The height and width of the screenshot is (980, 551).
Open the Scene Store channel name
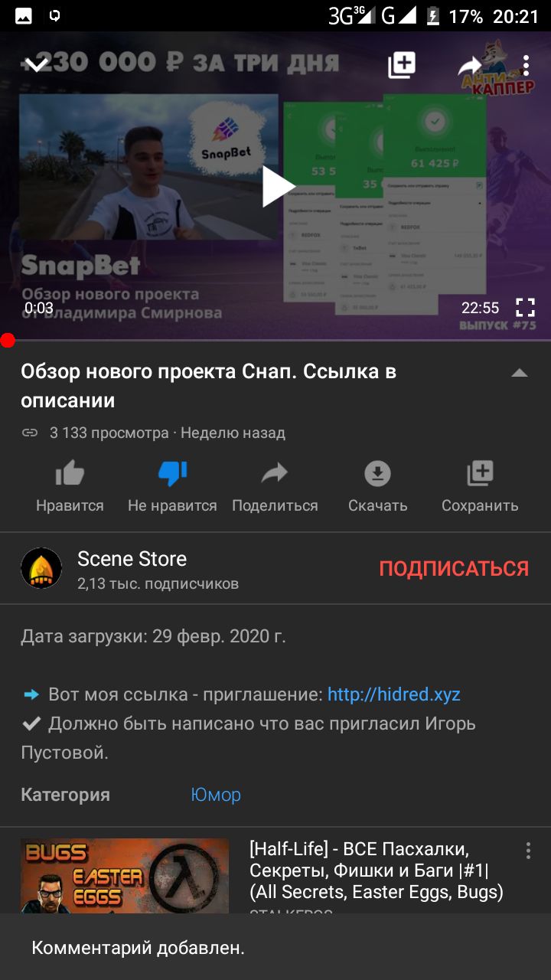click(x=132, y=559)
